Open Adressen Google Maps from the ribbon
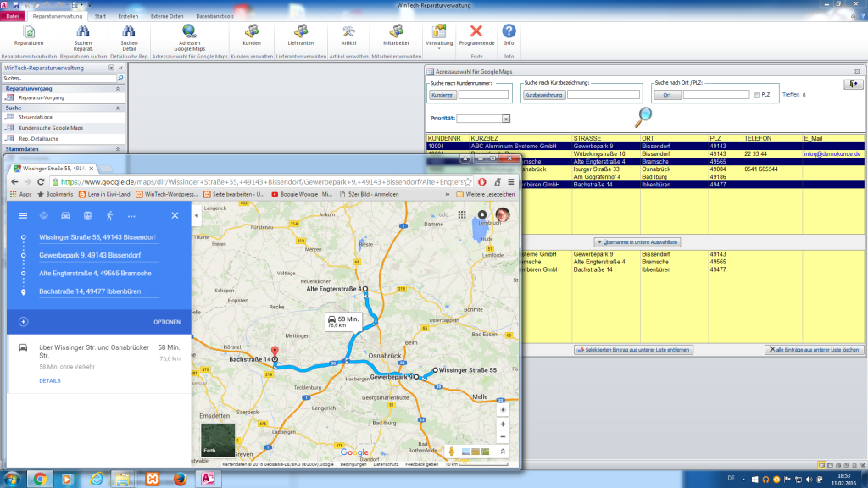868x488 pixels. pyautogui.click(x=188, y=34)
